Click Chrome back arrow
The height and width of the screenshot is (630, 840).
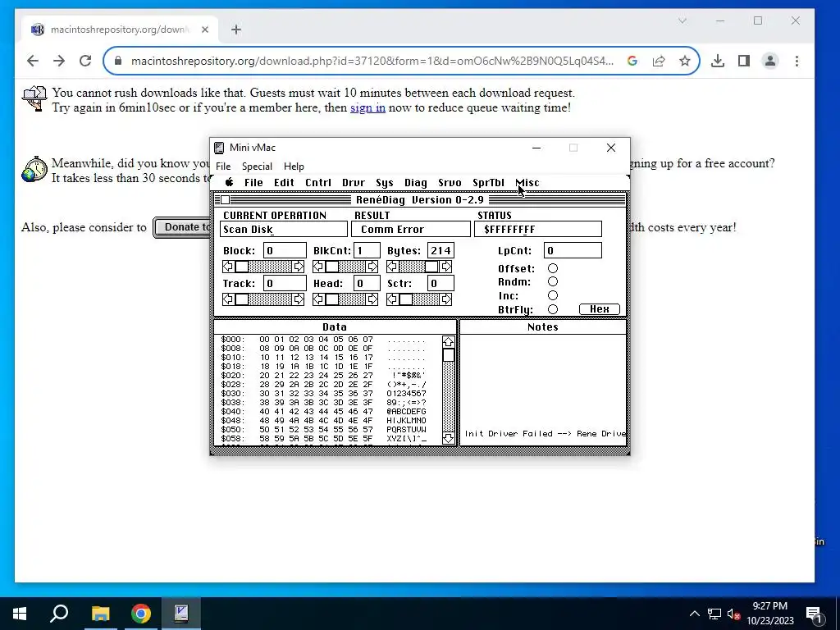click(33, 61)
